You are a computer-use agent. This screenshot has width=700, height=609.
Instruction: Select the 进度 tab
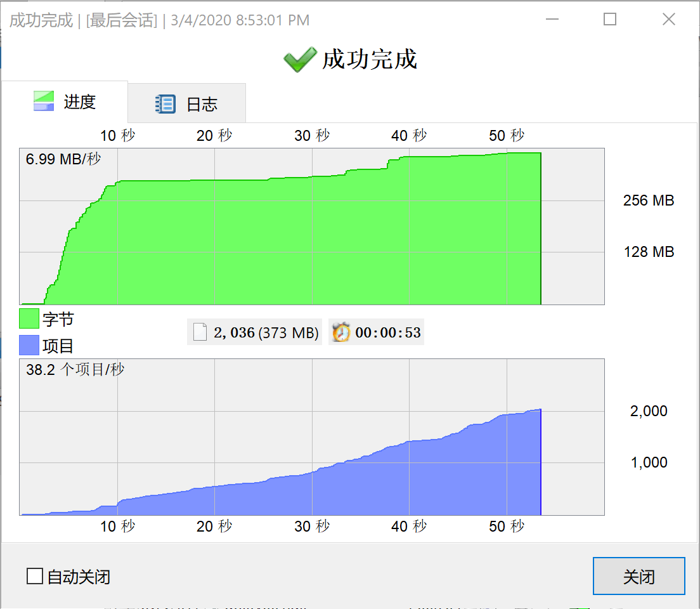(x=65, y=101)
